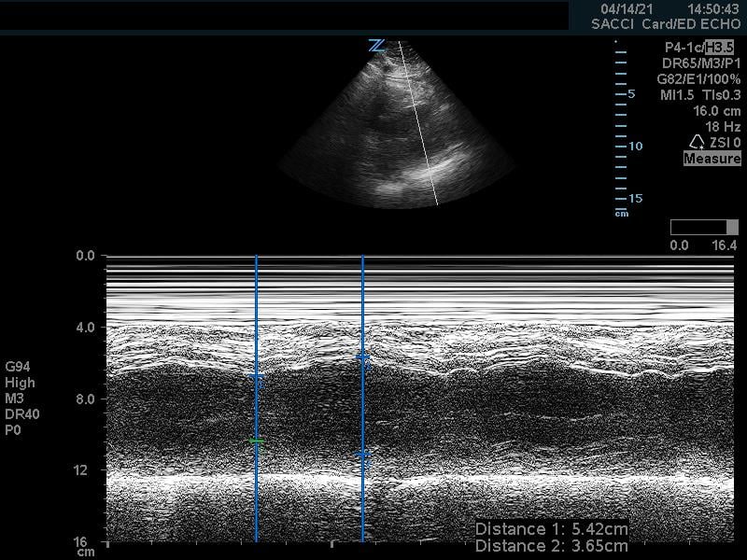Select the green active caliper marker
747x560 pixels.
256,441
